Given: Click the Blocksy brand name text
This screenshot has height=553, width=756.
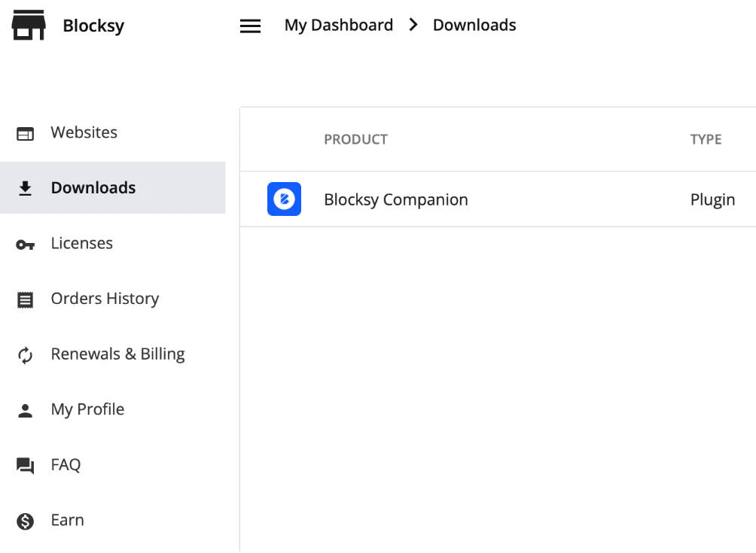Looking at the screenshot, I should click(93, 26).
